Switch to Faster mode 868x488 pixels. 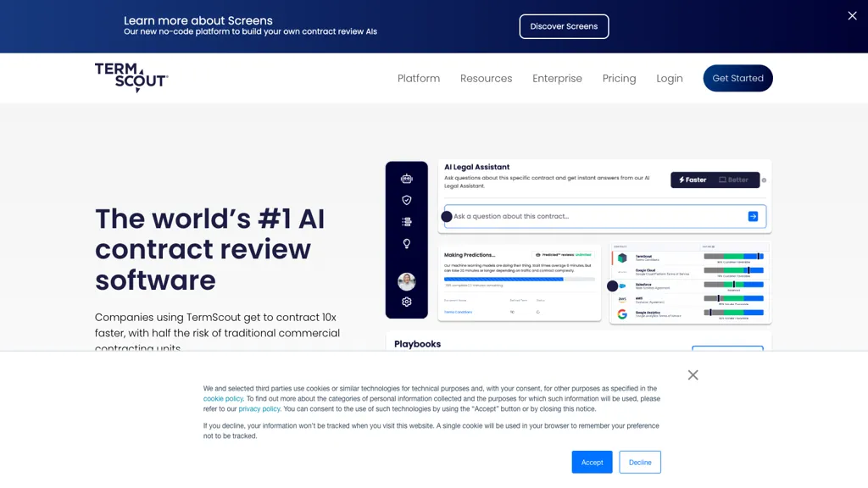tap(693, 180)
